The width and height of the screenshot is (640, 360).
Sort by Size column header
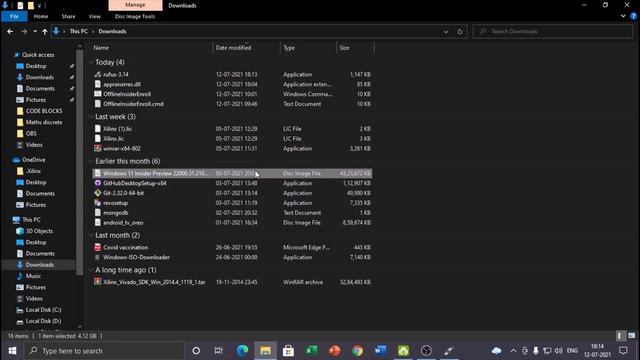(344, 48)
